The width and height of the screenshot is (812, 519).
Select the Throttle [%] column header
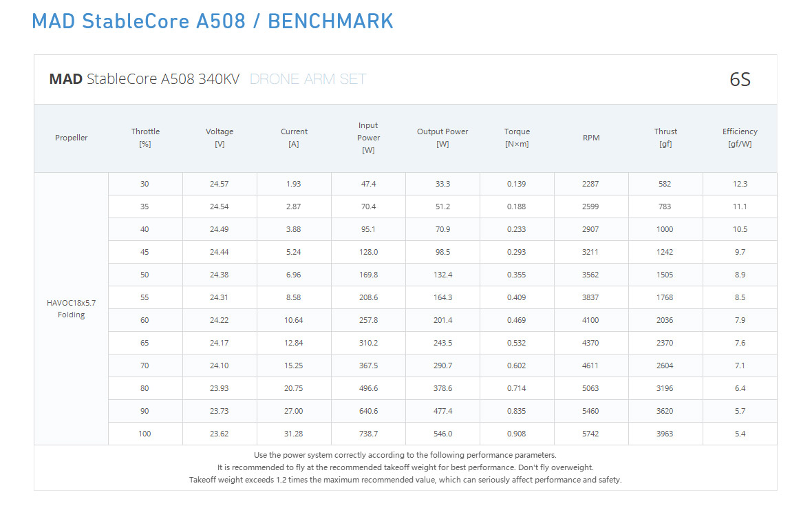tap(145, 138)
